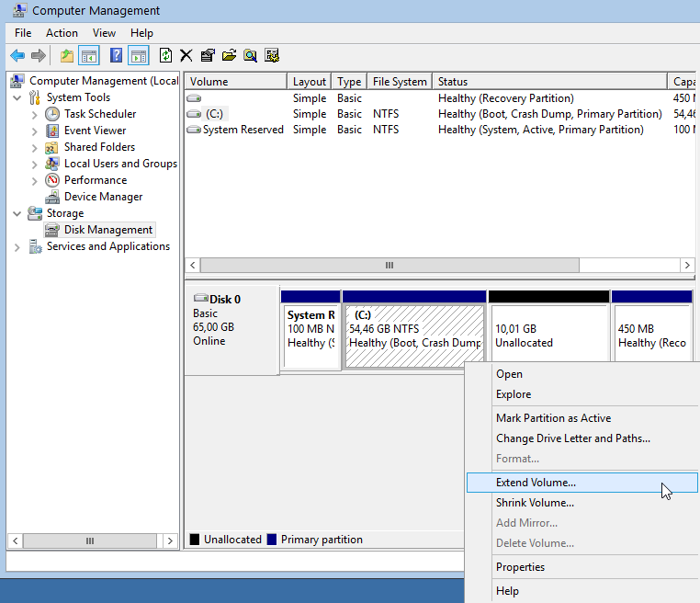Toggle the Show/Hide Action Pane button
The width and height of the screenshot is (700, 603).
click(x=138, y=55)
